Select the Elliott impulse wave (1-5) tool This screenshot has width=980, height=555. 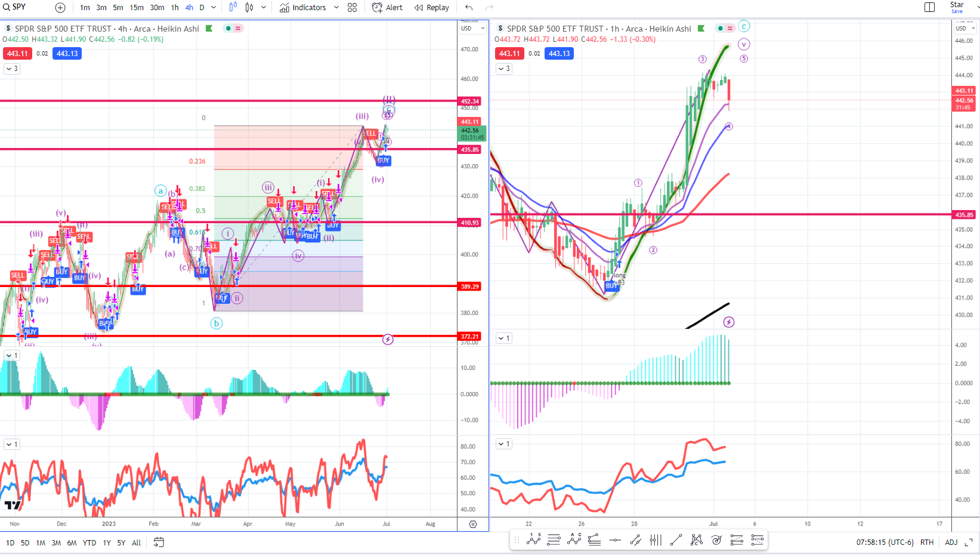click(x=533, y=540)
